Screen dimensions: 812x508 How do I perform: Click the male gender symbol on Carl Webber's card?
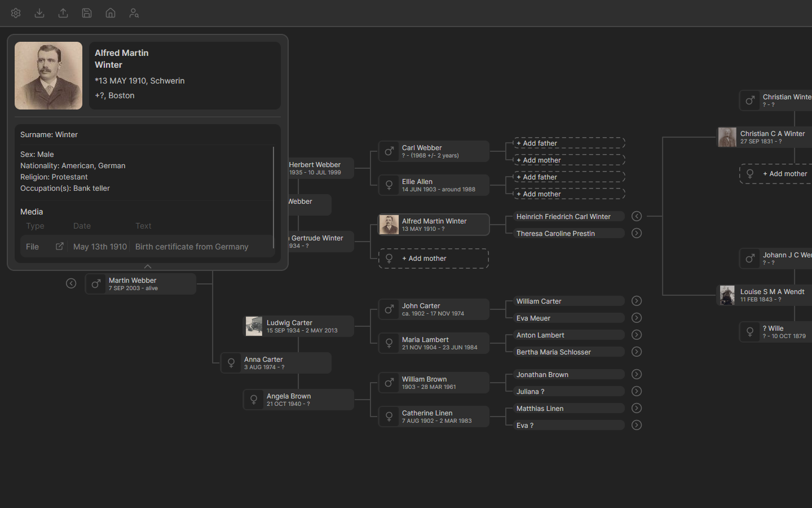[389, 151]
